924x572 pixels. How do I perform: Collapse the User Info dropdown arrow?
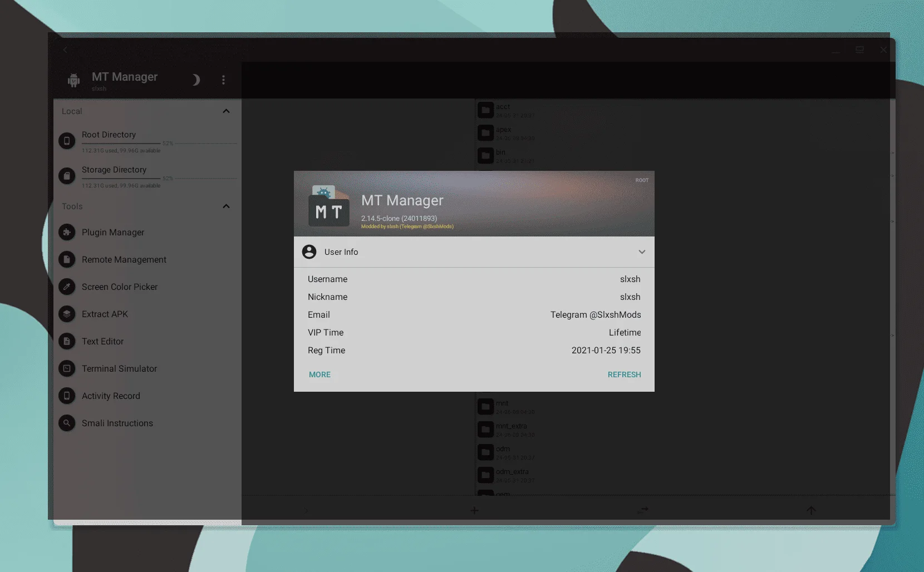click(x=642, y=252)
